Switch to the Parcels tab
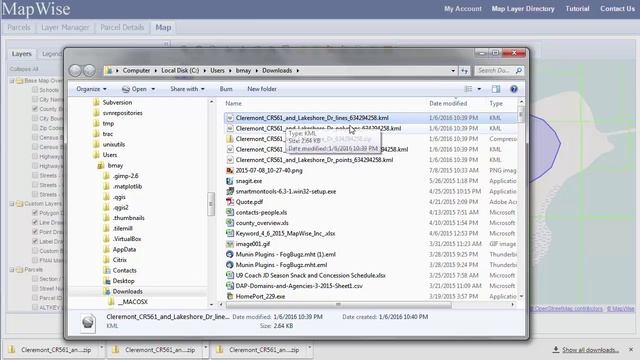This screenshot has height=360, width=640. pyautogui.click(x=19, y=27)
